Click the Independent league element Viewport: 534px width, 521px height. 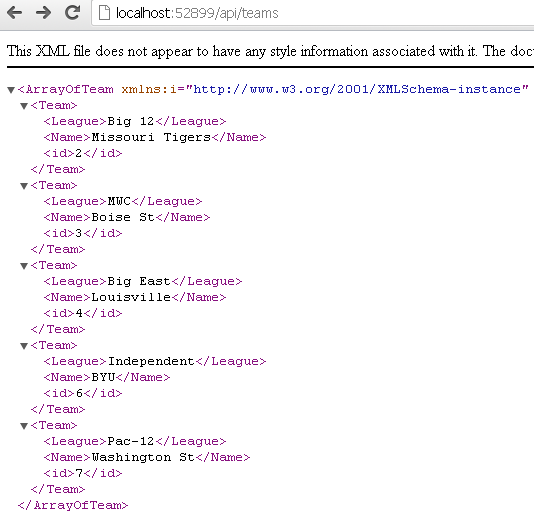[155, 362]
